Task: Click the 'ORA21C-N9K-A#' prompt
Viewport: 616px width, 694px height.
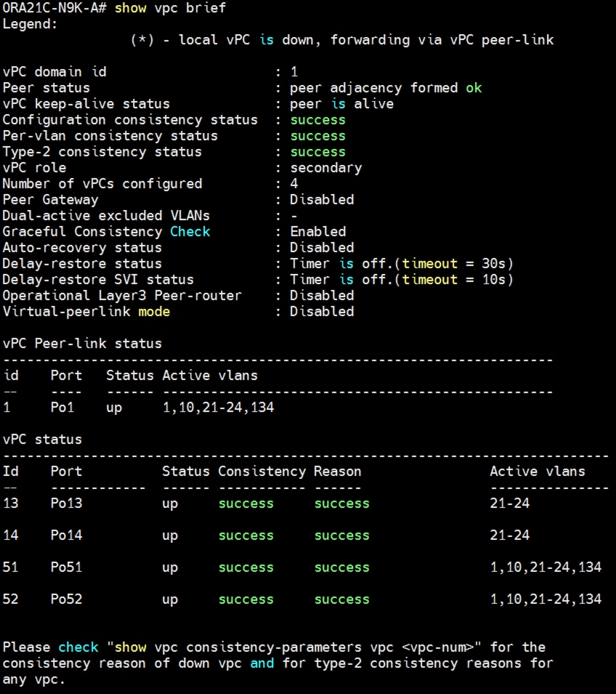Action: click(54, 8)
